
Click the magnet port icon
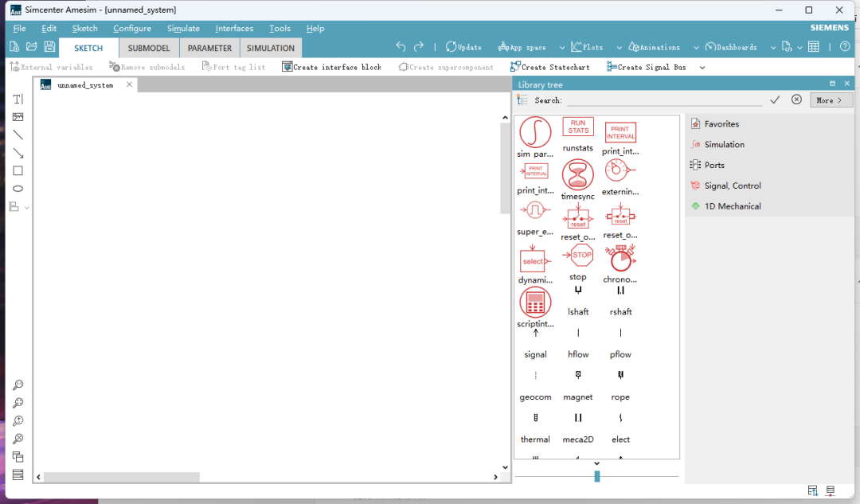(578, 375)
